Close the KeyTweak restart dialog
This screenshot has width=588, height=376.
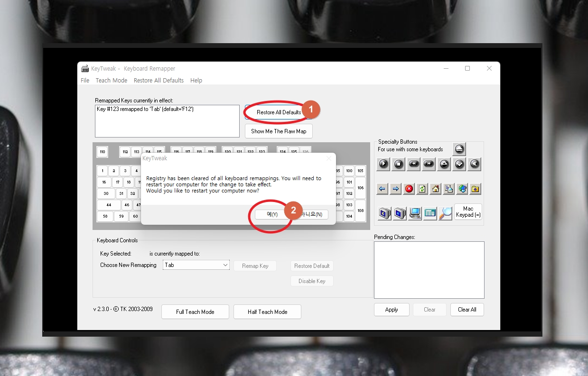[329, 158]
